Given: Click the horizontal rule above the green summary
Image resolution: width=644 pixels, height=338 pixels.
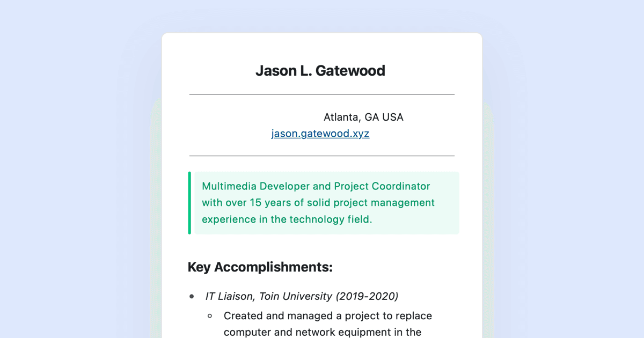Looking at the screenshot, I should click(x=322, y=156).
